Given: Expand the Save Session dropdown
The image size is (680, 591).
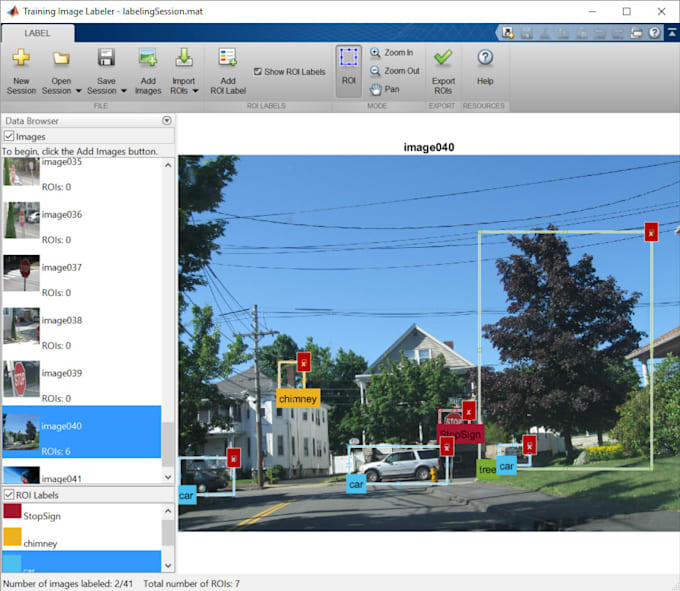Looking at the screenshot, I should pos(123,91).
